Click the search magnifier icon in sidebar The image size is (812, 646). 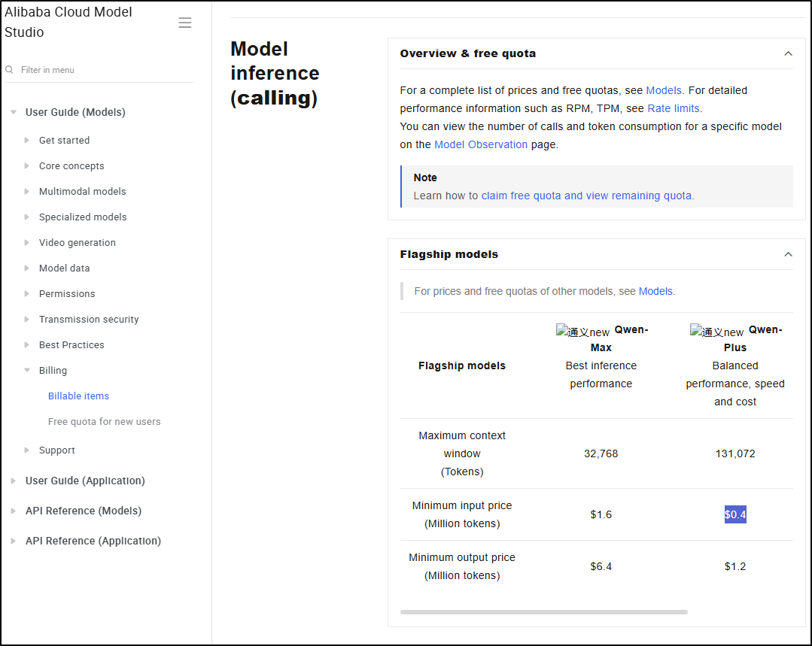click(9, 69)
